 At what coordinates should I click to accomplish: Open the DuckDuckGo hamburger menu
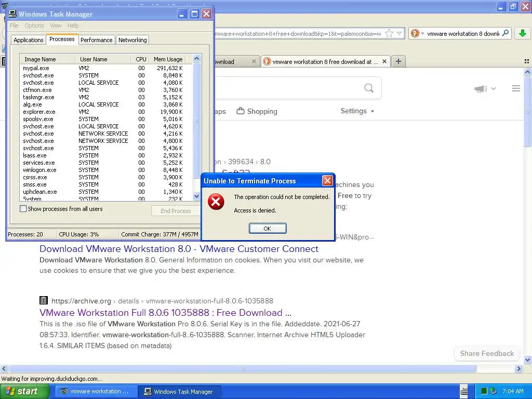[516, 88]
